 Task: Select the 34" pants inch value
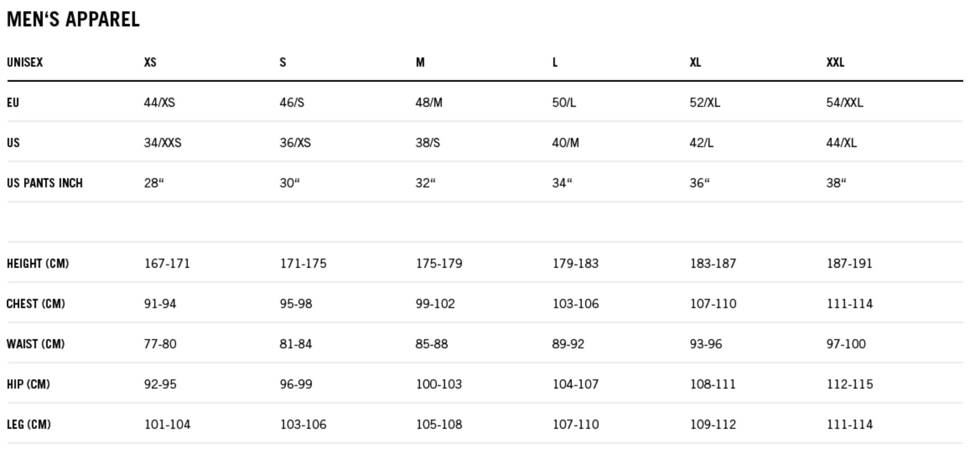coord(562,183)
